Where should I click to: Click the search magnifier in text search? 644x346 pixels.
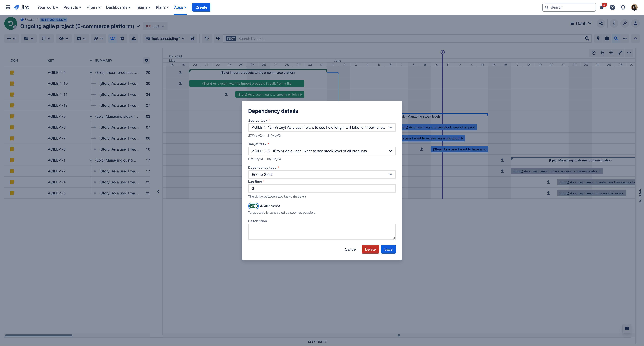[x=587, y=39]
